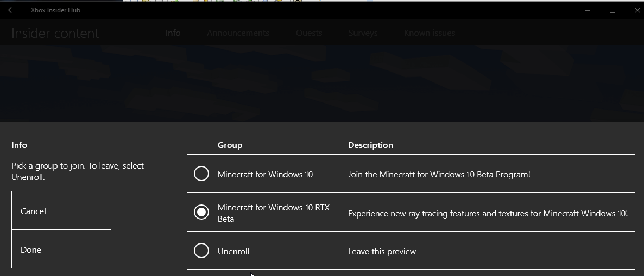This screenshot has height=276, width=644.
Task: Click the Description column header
Action: coord(370,145)
